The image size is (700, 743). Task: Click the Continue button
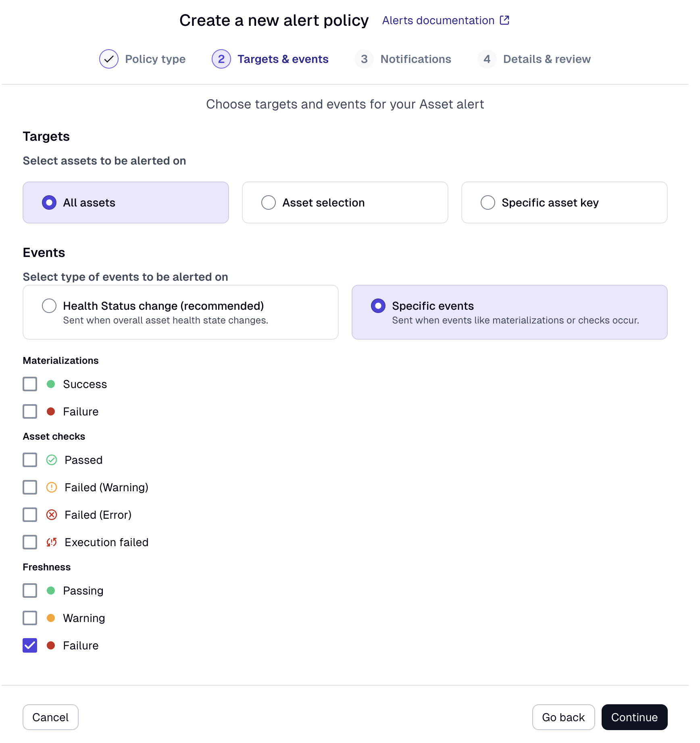[634, 717]
